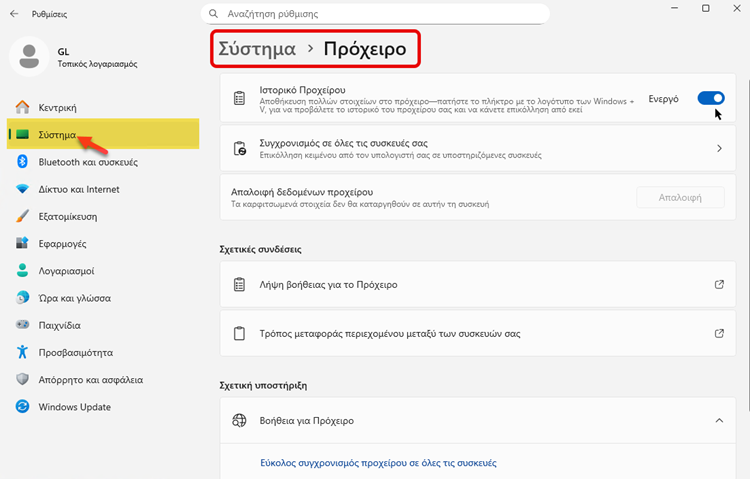
Task: Open Εύκολος συγχρονισμός προχείρου link
Action: point(378,463)
